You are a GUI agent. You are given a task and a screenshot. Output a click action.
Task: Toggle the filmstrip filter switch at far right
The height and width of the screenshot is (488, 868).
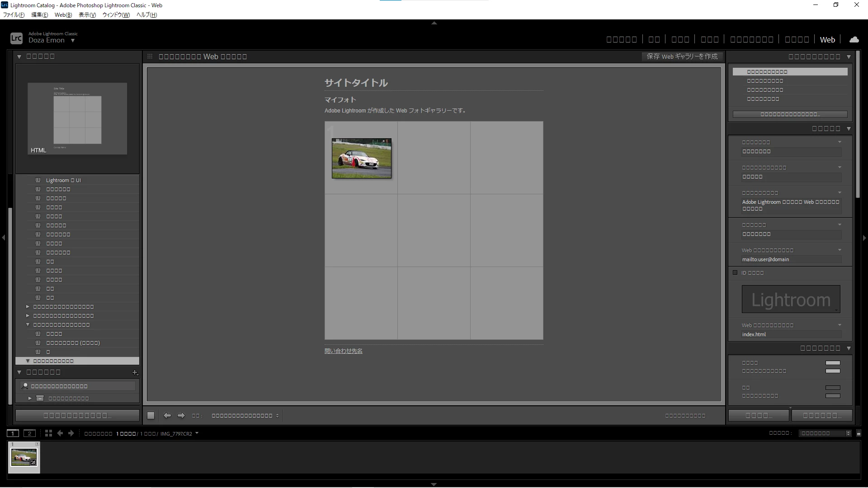[859, 433]
